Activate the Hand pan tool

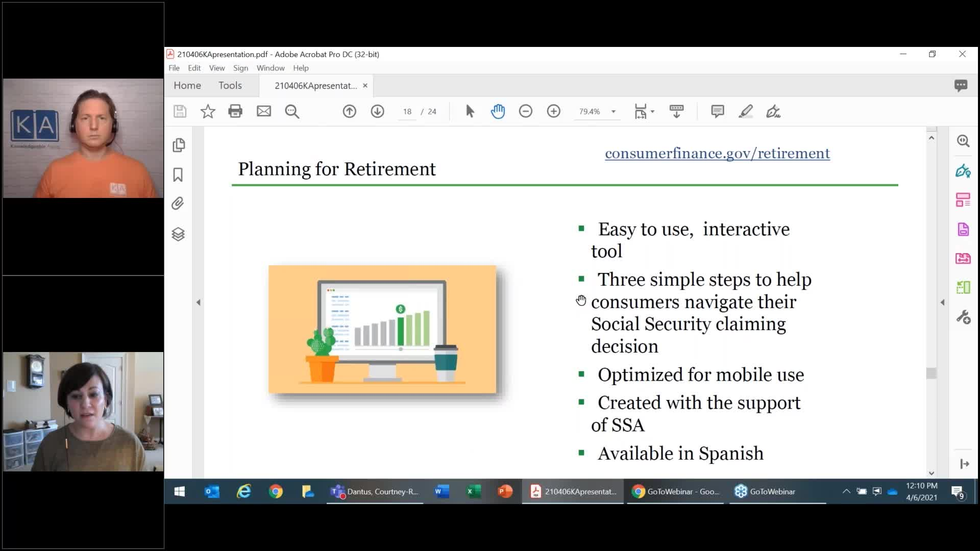[498, 111]
